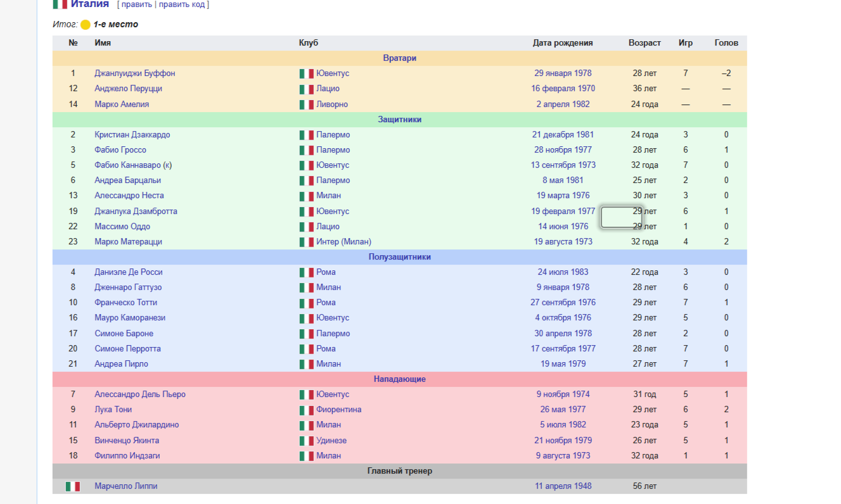Click the flag icon in Buffon's Juventus row
Image resolution: width=841 pixels, height=504 pixels.
[307, 73]
